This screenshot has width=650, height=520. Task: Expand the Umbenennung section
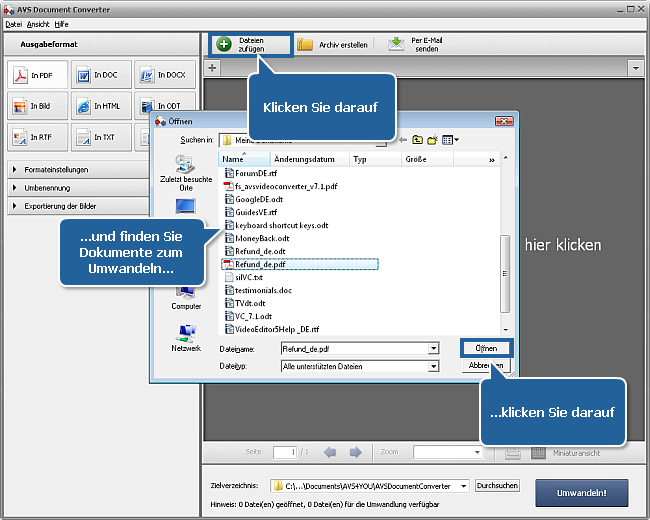(78, 188)
